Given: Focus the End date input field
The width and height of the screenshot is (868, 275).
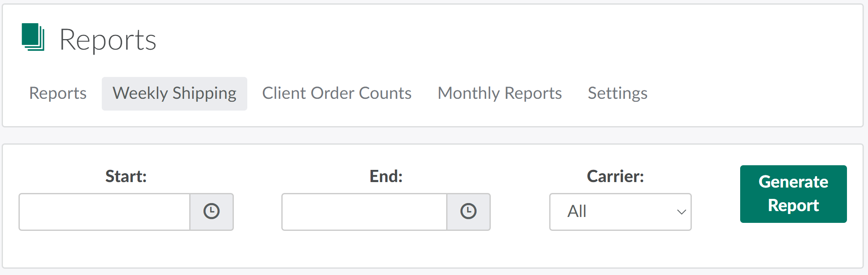Looking at the screenshot, I should [x=364, y=212].
